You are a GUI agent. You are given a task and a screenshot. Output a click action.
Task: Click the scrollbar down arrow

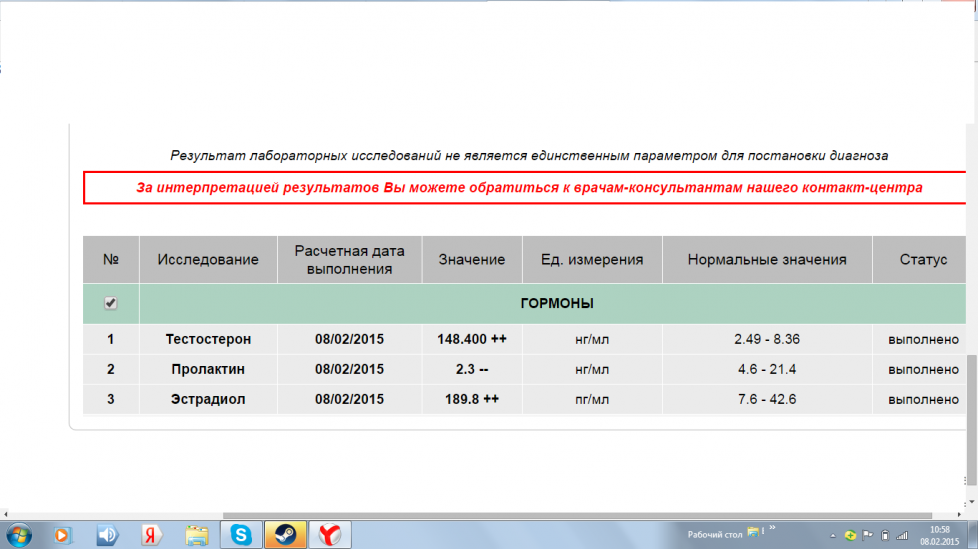tap(971, 502)
